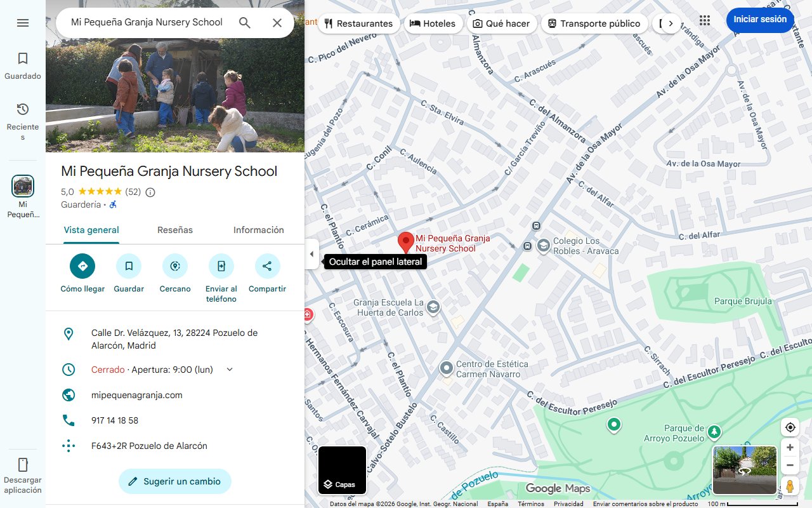Click Enviar al teléfono icon
Image resolution: width=812 pixels, height=508 pixels.
pyautogui.click(x=221, y=266)
